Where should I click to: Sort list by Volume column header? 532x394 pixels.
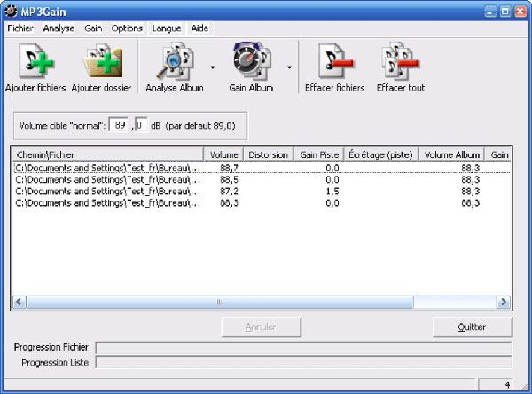click(x=222, y=154)
